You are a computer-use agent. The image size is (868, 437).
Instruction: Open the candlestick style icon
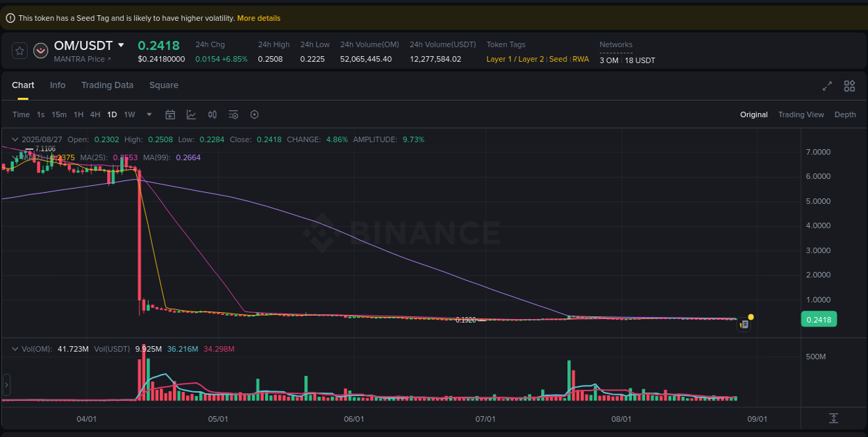[212, 114]
